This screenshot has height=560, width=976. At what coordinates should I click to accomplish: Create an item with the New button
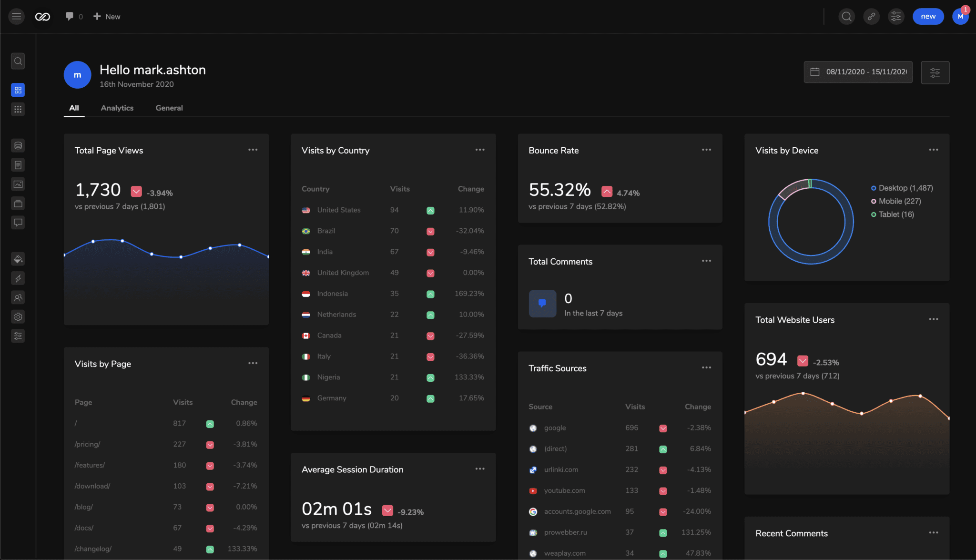(106, 16)
